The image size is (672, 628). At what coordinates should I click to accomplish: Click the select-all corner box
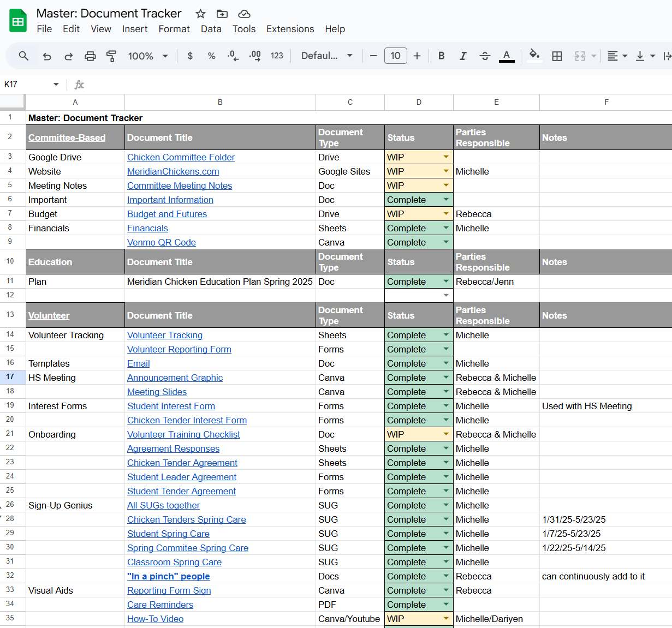tap(13, 102)
